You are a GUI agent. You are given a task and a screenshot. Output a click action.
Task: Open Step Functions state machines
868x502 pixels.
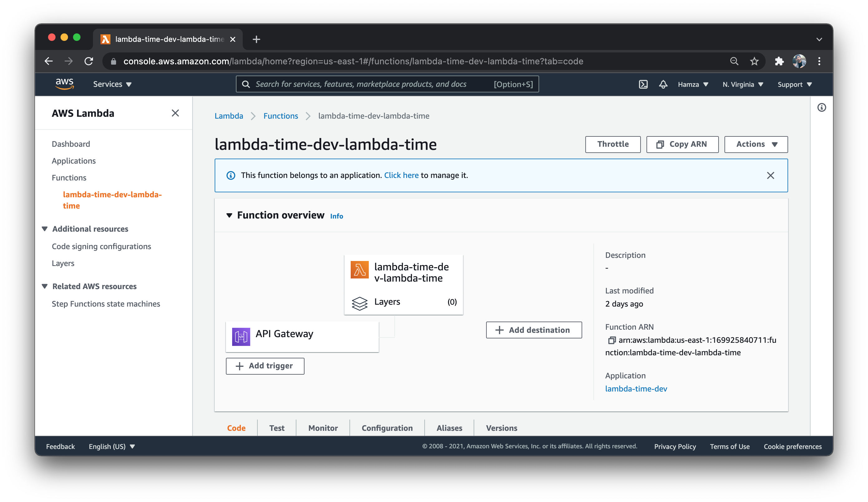pyautogui.click(x=106, y=304)
